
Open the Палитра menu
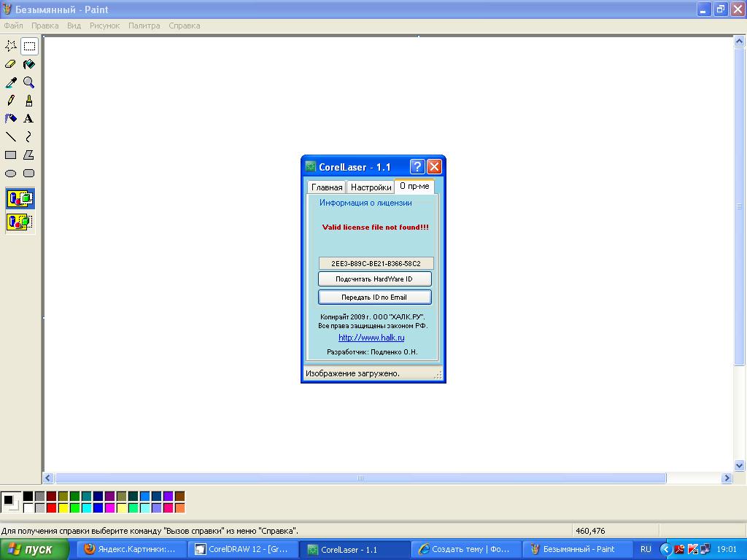point(144,26)
